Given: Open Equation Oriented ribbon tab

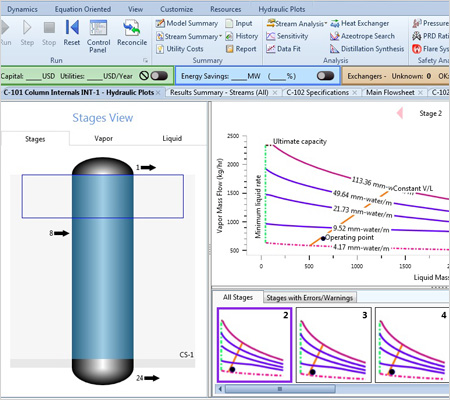Looking at the screenshot, I should pyautogui.click(x=83, y=9).
